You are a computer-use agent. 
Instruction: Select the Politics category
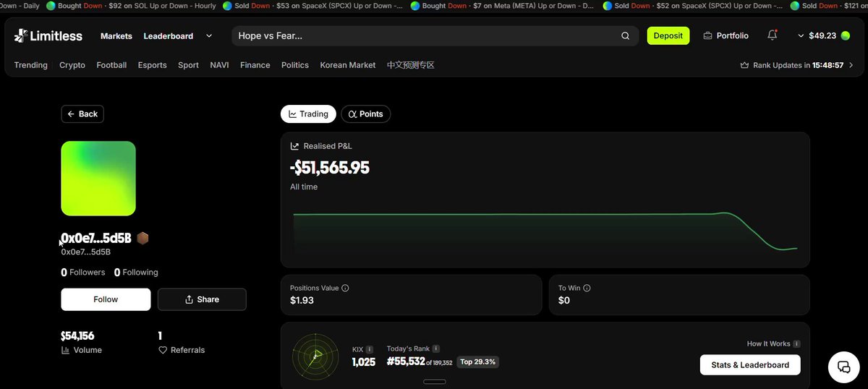(295, 65)
